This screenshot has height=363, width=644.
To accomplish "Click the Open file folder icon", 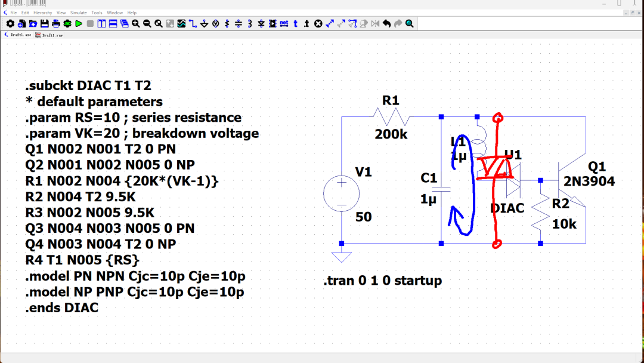I will (33, 24).
